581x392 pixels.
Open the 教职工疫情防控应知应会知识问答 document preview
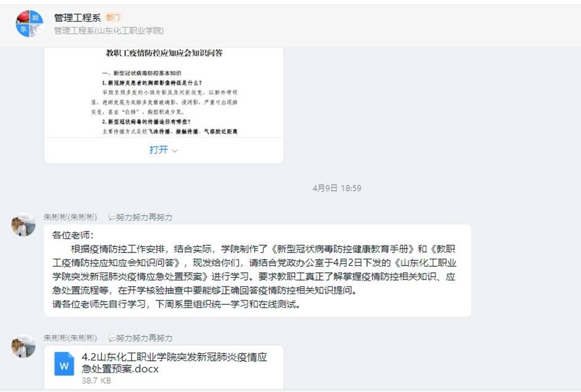click(x=164, y=93)
